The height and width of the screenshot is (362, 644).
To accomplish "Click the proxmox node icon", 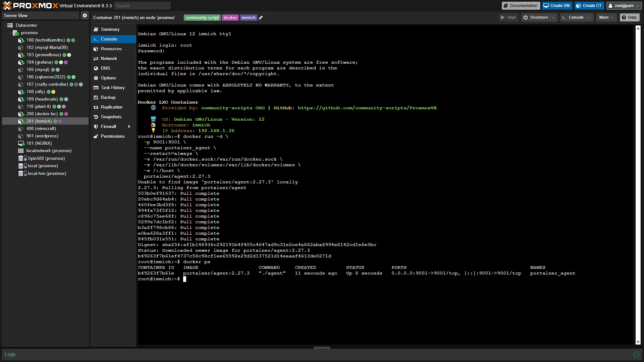I will click(16, 33).
